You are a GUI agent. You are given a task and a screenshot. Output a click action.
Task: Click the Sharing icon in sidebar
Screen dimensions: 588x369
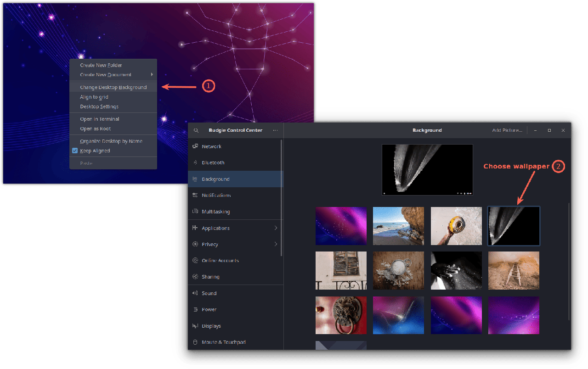point(195,277)
